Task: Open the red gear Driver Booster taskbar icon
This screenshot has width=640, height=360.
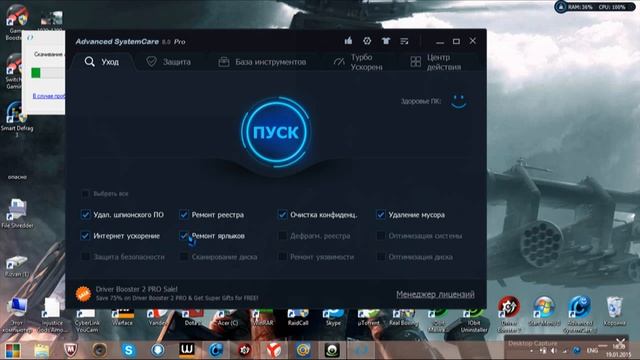Action: (x=245, y=350)
